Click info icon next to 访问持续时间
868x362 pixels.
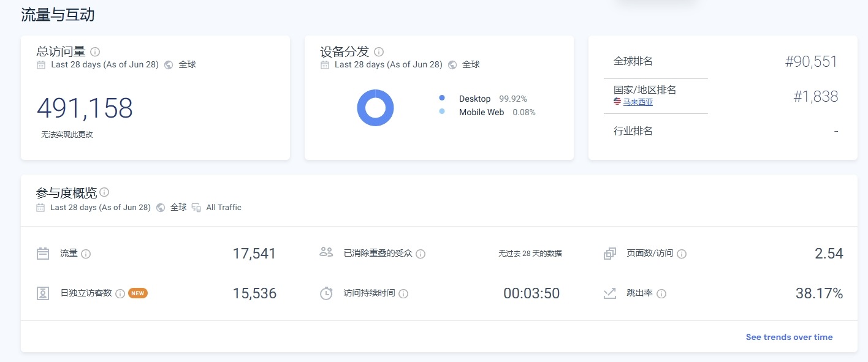[x=403, y=294]
